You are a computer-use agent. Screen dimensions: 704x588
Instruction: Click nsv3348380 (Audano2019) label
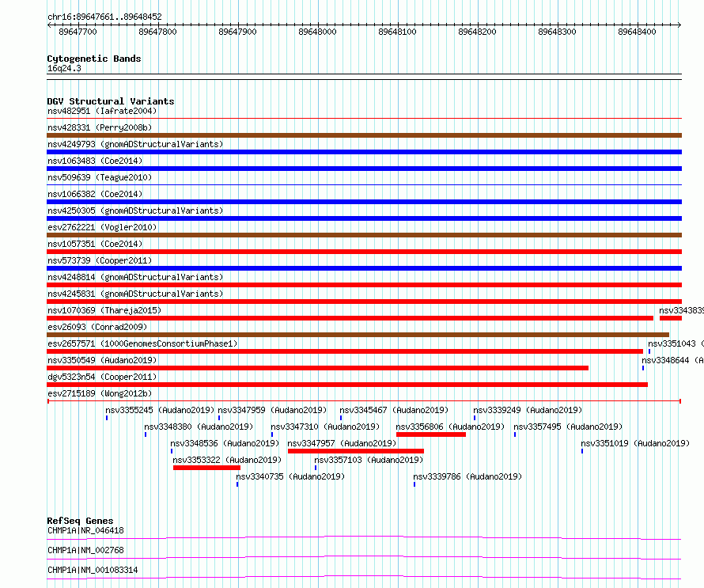point(199,427)
